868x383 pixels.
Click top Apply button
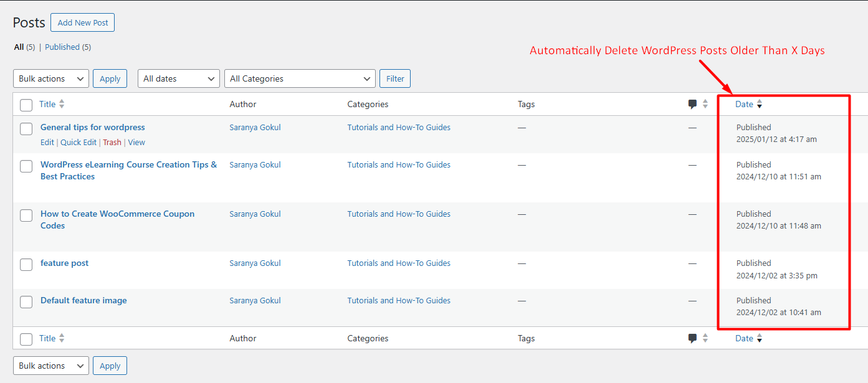[110, 78]
